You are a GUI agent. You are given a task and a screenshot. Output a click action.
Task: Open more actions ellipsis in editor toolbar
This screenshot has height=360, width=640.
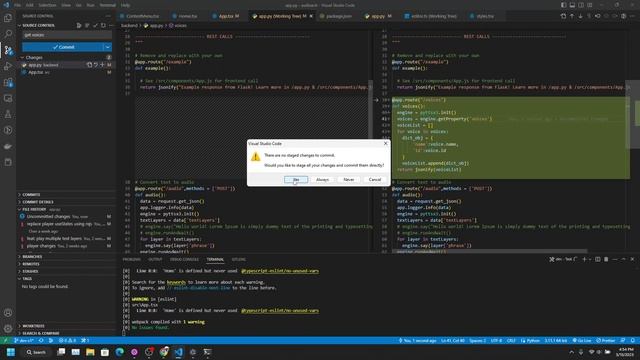[x=632, y=16]
